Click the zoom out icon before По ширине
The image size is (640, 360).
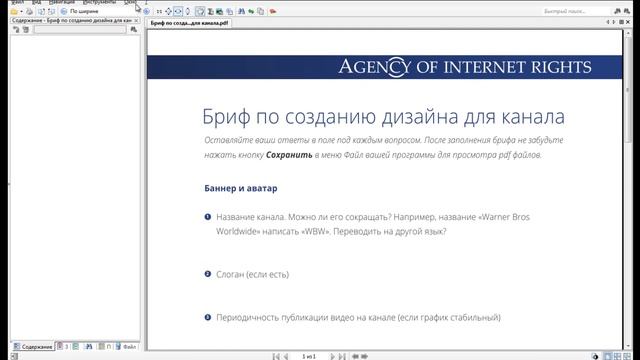pyautogui.click(x=64, y=11)
